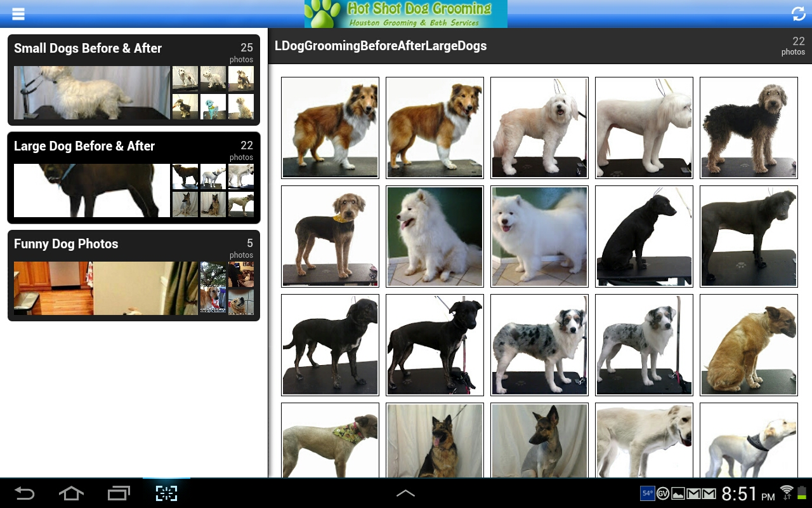Open the very first collie photo in the grid
This screenshot has height=508, width=812.
coord(330,128)
